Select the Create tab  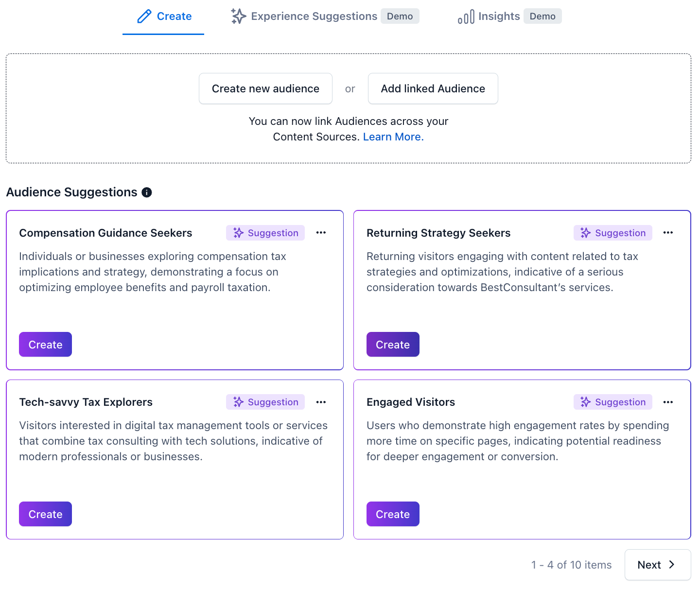[163, 17]
